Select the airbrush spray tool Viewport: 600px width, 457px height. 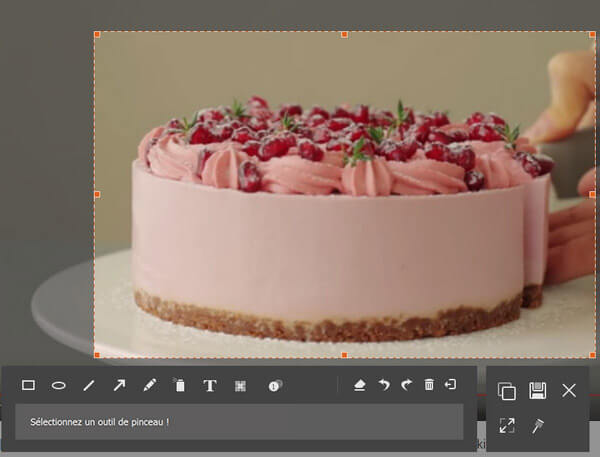(x=180, y=385)
